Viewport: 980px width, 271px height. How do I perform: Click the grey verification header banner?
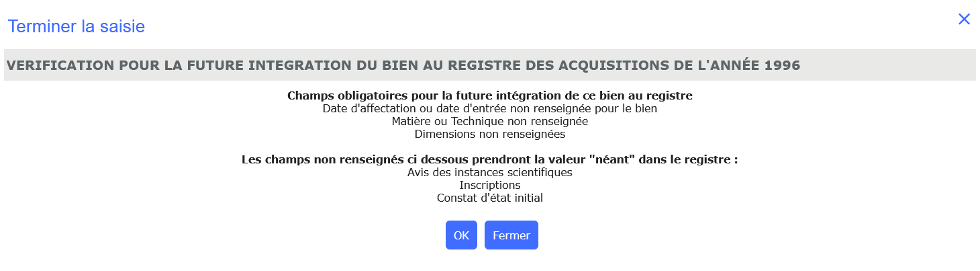(x=489, y=65)
